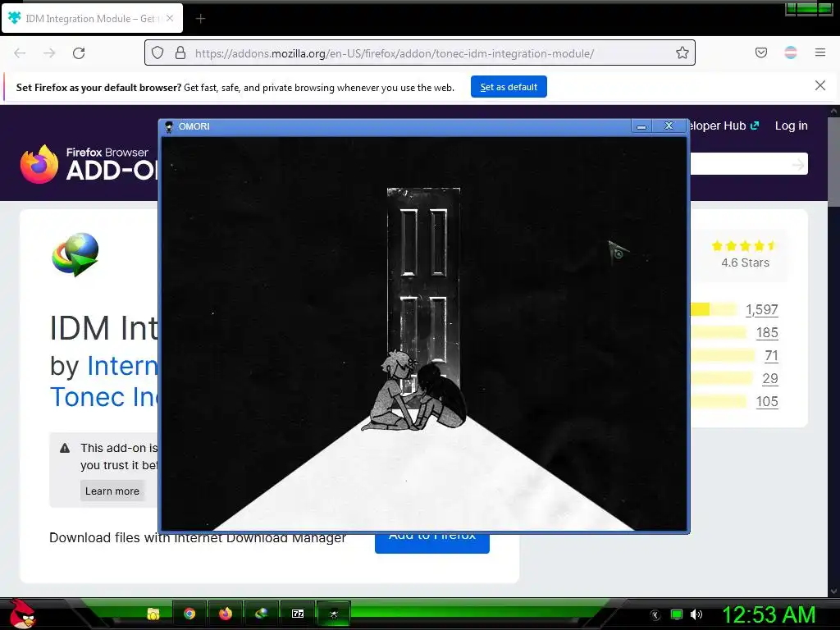Click Learn more in warning box
840x630 pixels.
(x=112, y=491)
